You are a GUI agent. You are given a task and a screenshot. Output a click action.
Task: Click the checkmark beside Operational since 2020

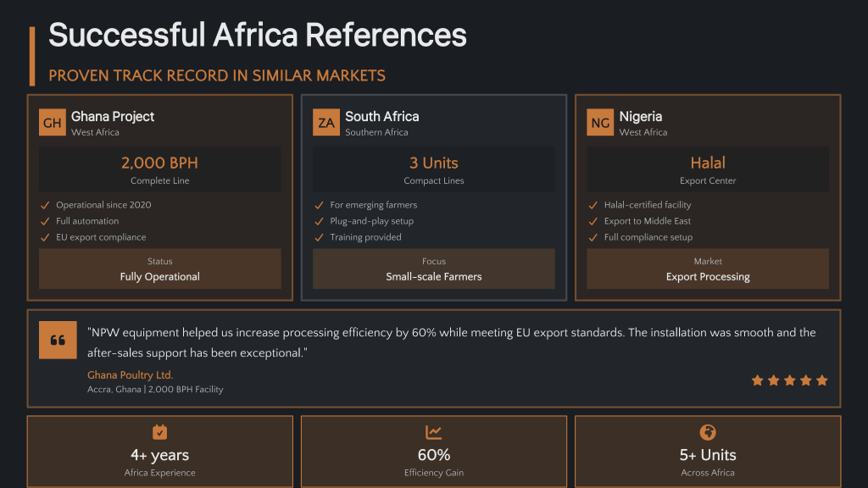click(x=45, y=205)
